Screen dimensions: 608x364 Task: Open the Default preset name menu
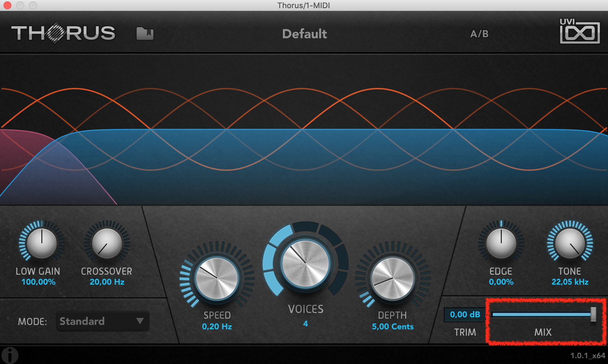pos(305,34)
